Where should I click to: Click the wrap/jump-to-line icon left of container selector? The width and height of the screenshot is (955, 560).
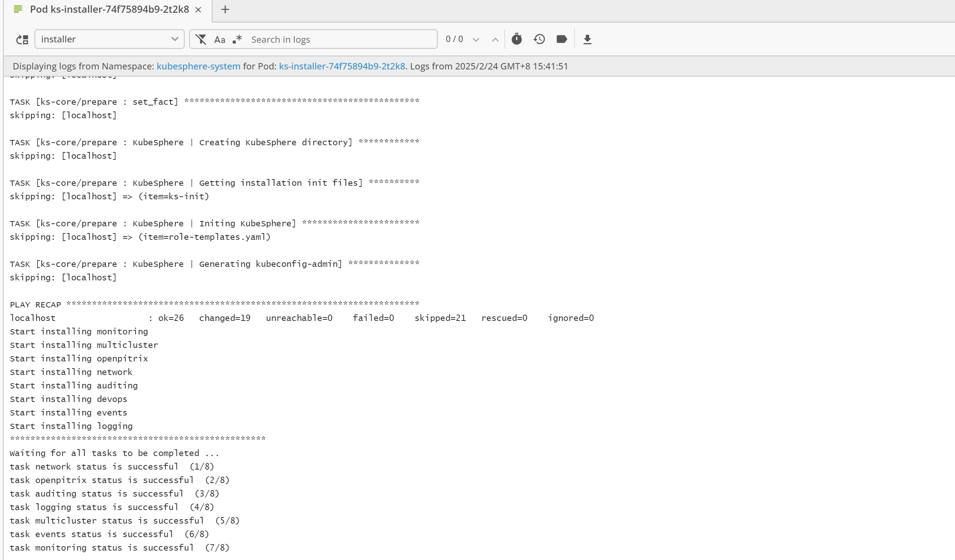click(23, 39)
